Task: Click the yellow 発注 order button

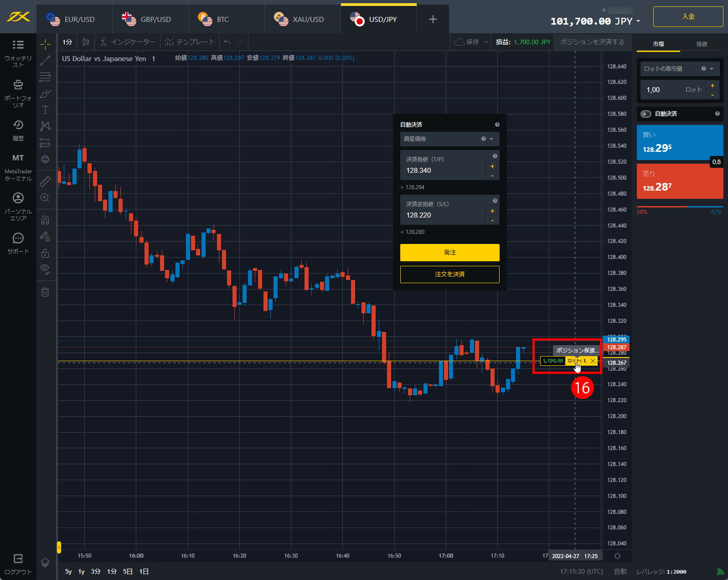Action: pyautogui.click(x=449, y=253)
